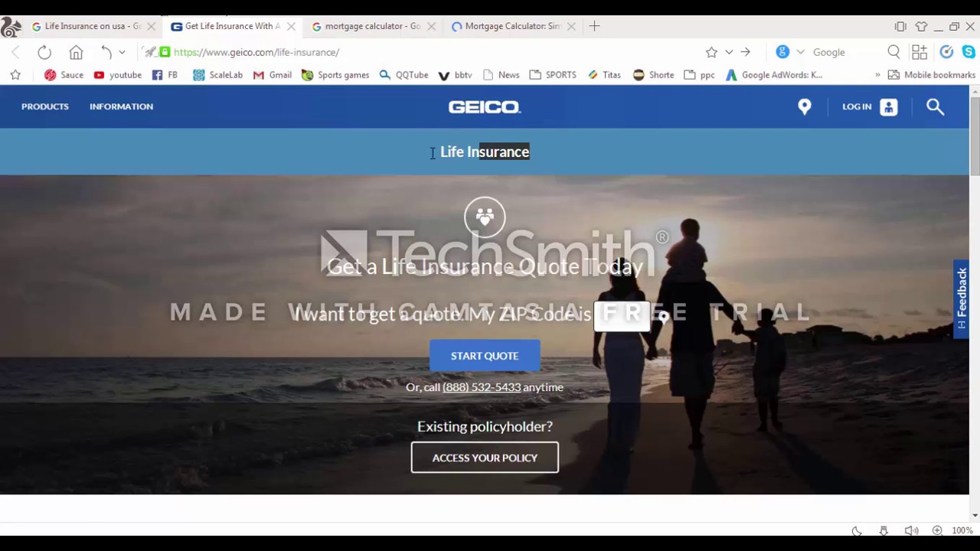Toggle night mode moon icon in status bar
Screen dimensions: 980x551
click(x=857, y=530)
